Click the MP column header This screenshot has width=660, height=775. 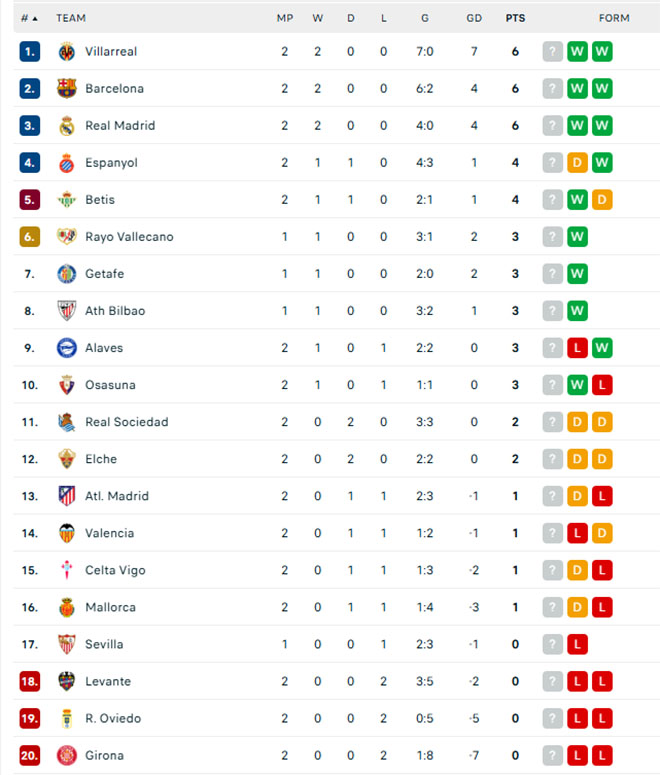pyautogui.click(x=285, y=18)
